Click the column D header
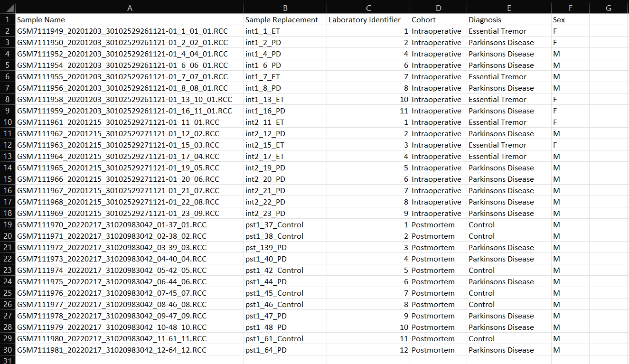 [x=438, y=8]
